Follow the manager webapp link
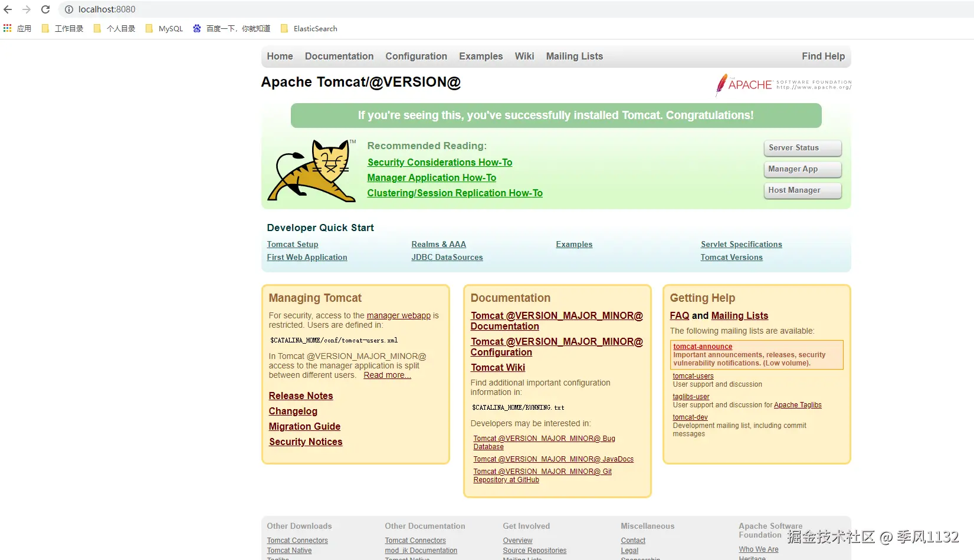 pos(399,316)
